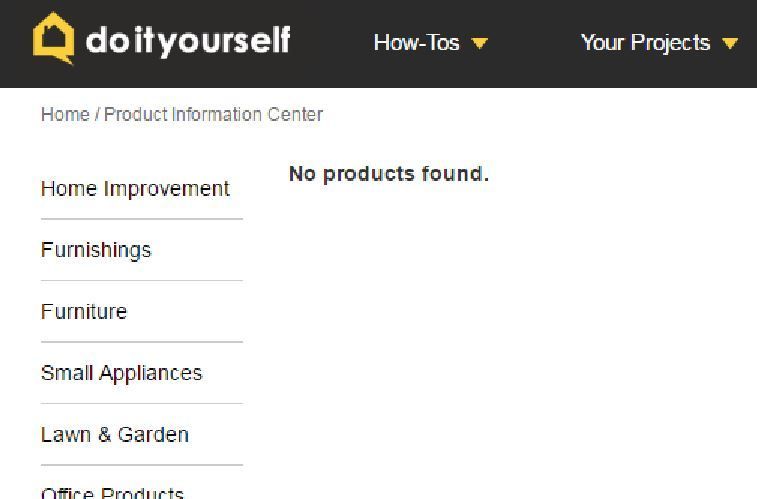Click the slash separator in the breadcrumb

point(97,114)
